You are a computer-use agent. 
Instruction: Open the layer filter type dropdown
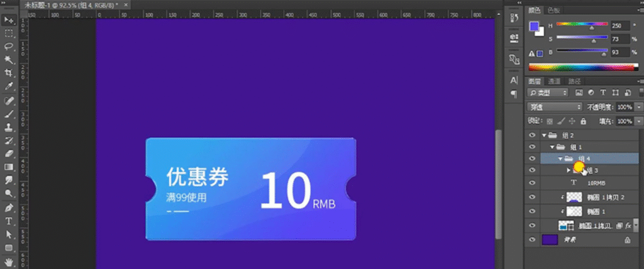(548, 93)
